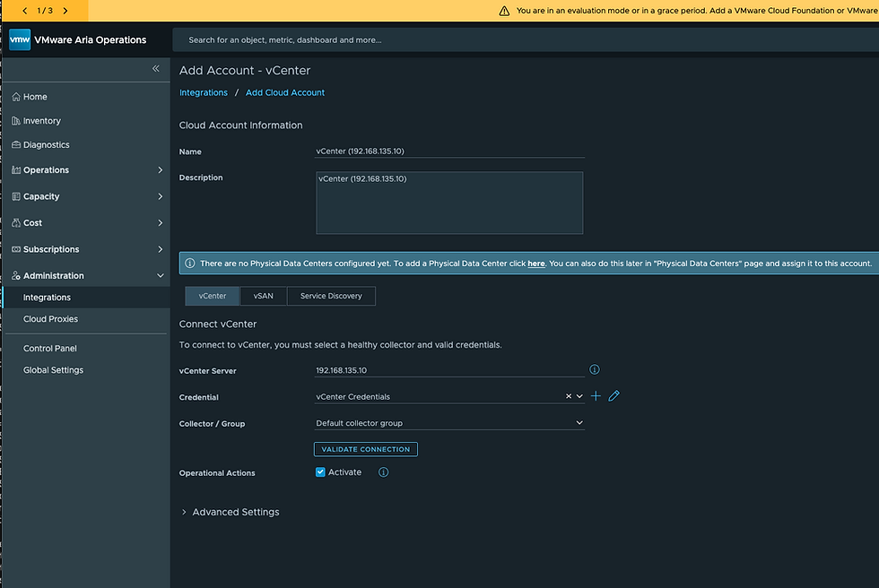Expand the Subscriptions menu chevron
The height and width of the screenshot is (588, 879).
pos(161,248)
